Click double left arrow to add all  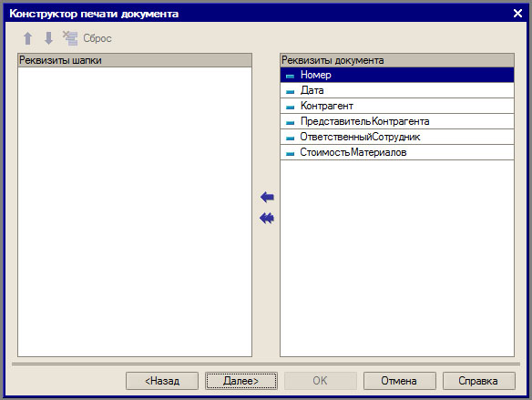click(267, 218)
